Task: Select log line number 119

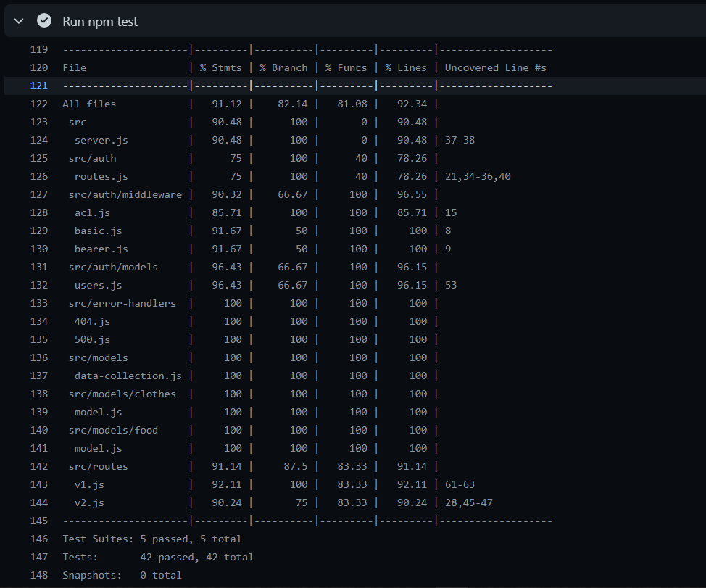Action: [39, 49]
